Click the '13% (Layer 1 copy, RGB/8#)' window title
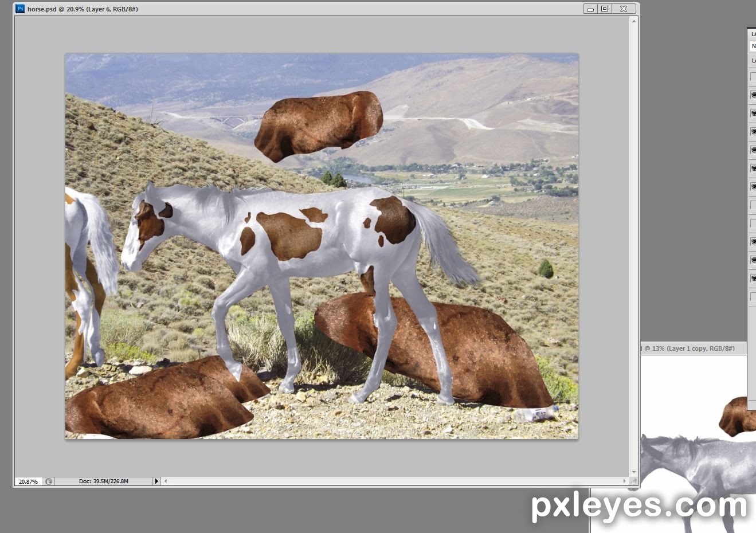Screen dimensions: 756x533 pos(693,348)
